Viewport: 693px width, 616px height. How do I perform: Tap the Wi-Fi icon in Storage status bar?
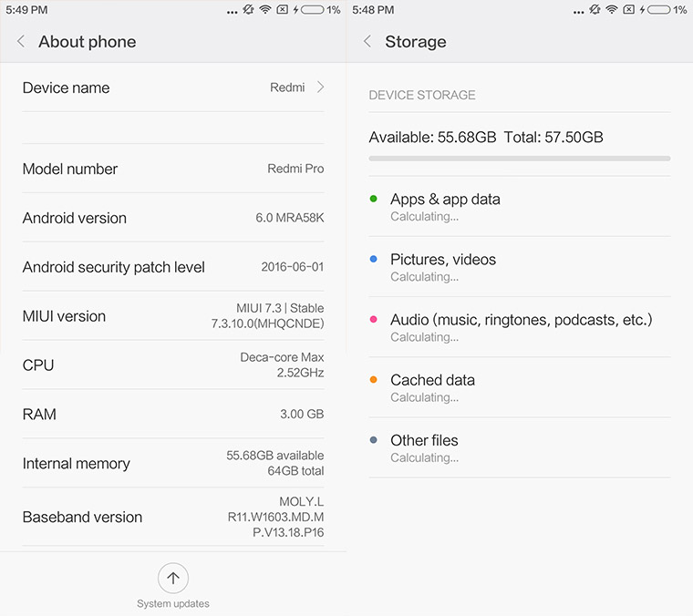coord(612,10)
